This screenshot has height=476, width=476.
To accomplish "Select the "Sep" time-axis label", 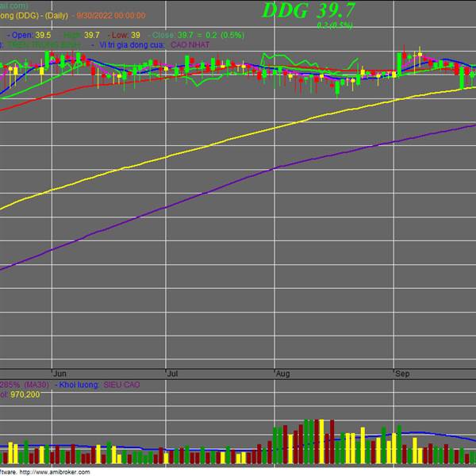I will pos(402,374).
